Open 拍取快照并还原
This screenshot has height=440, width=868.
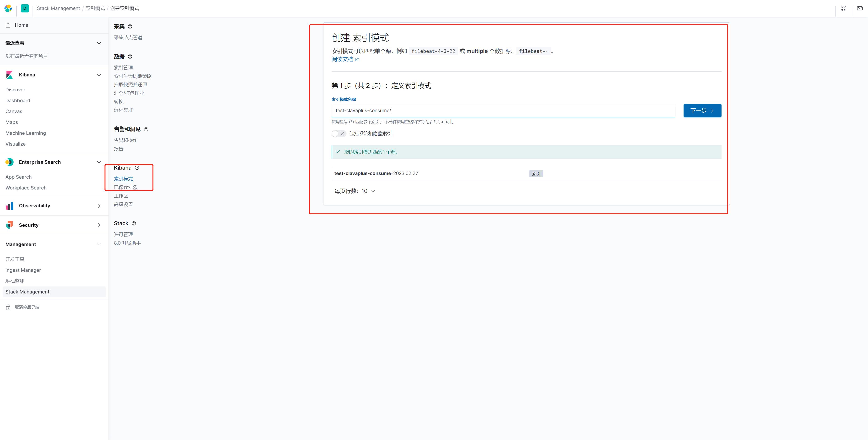tap(130, 85)
